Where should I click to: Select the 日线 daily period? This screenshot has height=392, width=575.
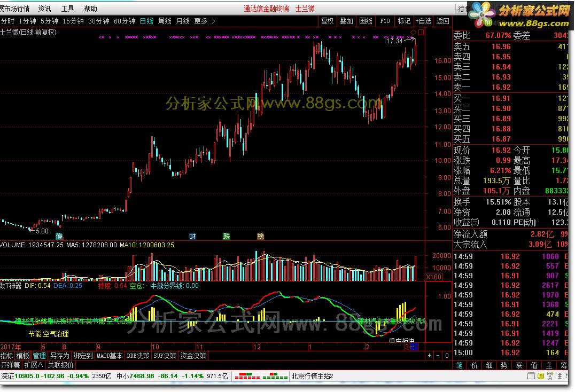point(146,21)
